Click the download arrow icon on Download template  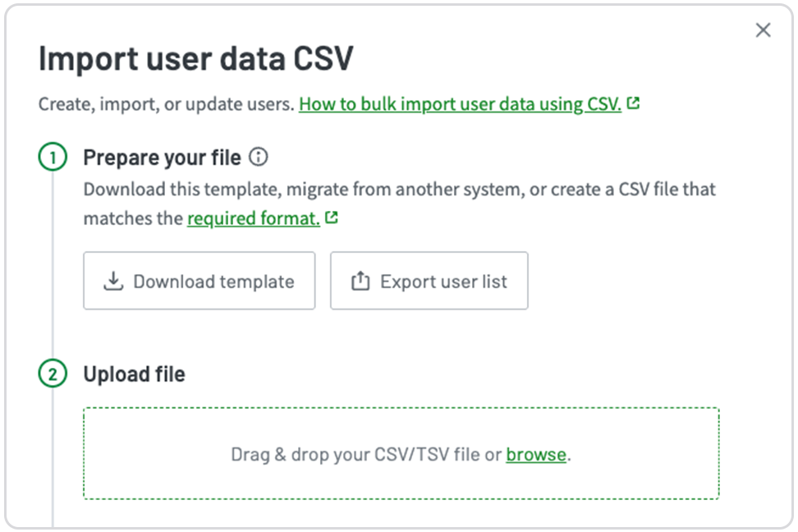(x=113, y=282)
